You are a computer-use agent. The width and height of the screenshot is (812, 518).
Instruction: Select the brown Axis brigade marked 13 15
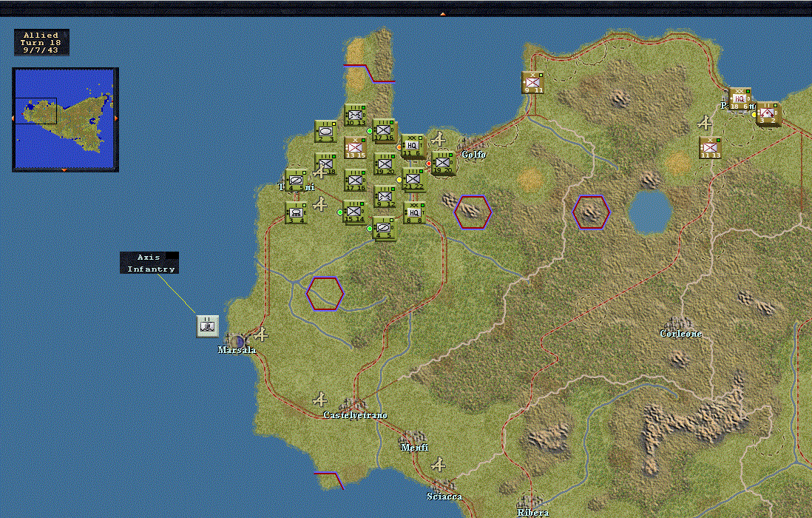pos(355,148)
